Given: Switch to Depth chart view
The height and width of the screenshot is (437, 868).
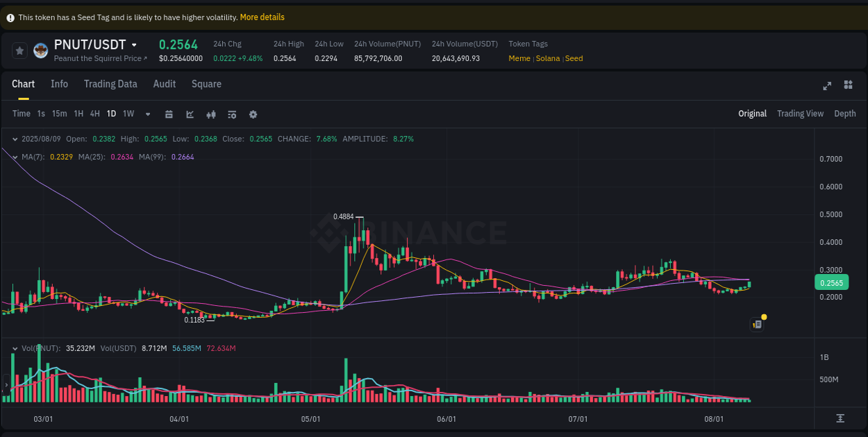Looking at the screenshot, I should click(x=845, y=114).
